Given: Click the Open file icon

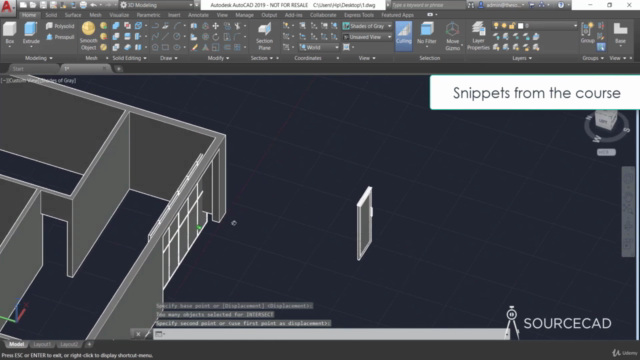Looking at the screenshot, I should (33, 5).
